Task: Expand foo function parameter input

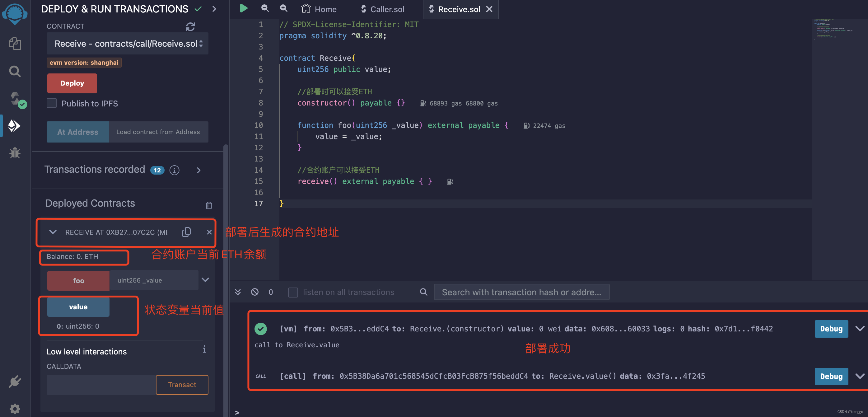Action: [x=205, y=280]
